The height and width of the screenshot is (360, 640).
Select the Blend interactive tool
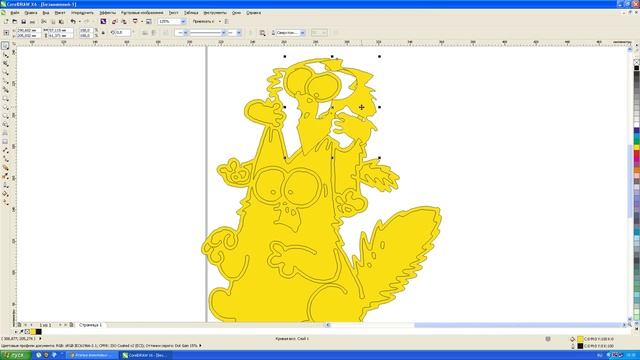5,168
